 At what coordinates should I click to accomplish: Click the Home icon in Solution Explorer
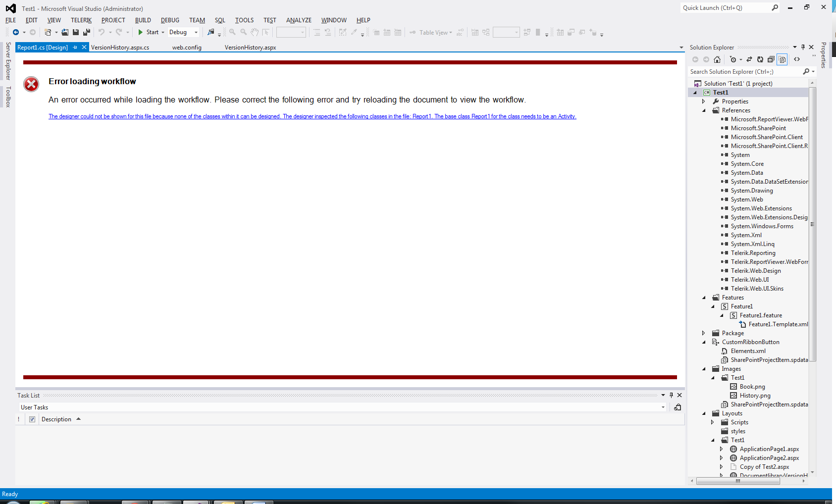[717, 59]
